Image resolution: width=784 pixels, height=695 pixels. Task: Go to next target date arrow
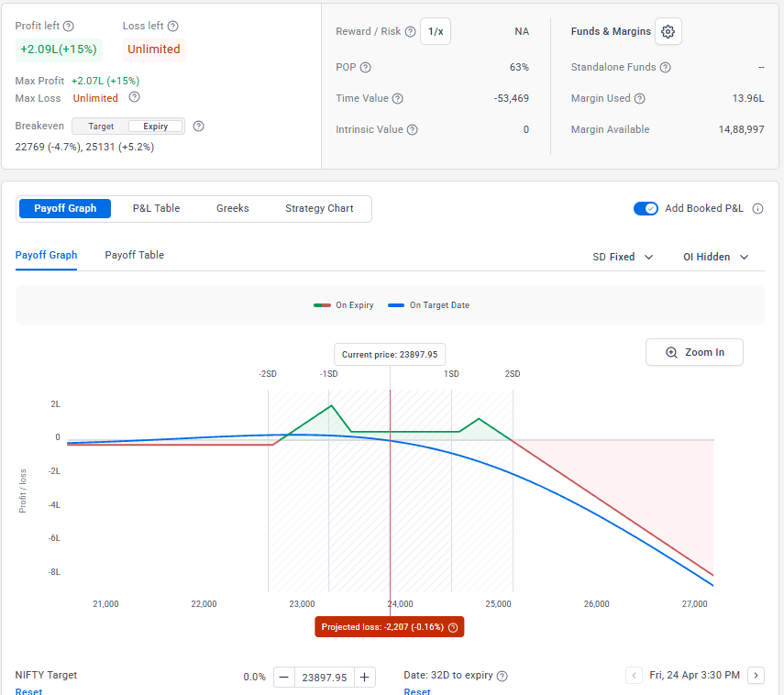point(756,676)
